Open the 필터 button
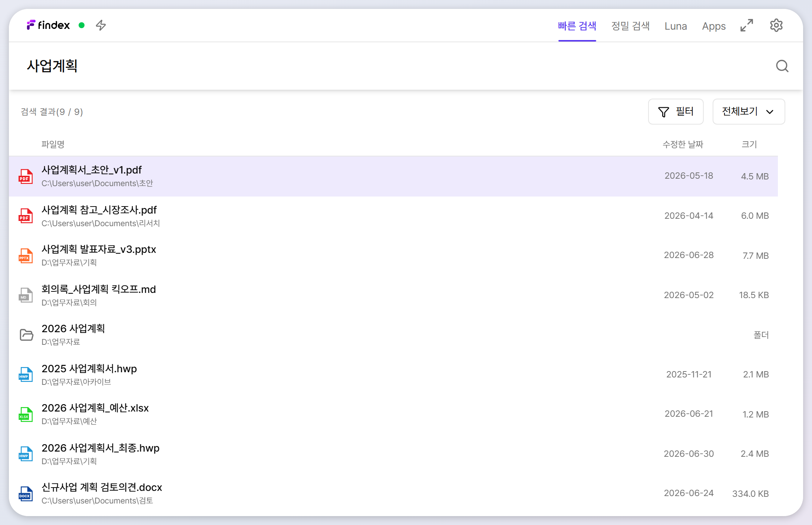Image resolution: width=812 pixels, height=525 pixels. pos(676,112)
